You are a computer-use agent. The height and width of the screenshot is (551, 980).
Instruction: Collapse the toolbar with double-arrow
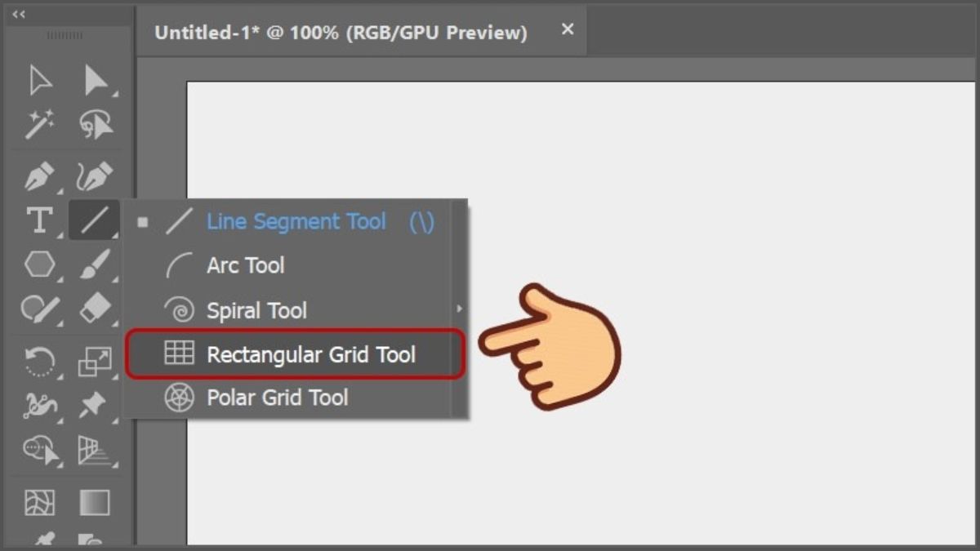click(x=19, y=14)
